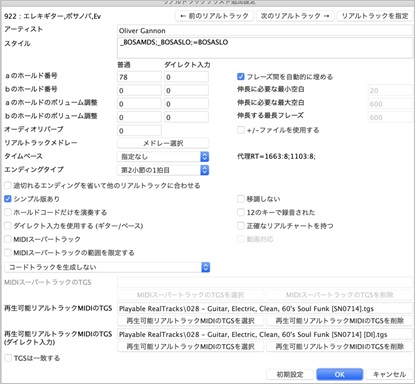Click aのホールドのボリューム調整 普通 field
Image resolution: width=415 pixels, height=384 pixels.
(139, 104)
